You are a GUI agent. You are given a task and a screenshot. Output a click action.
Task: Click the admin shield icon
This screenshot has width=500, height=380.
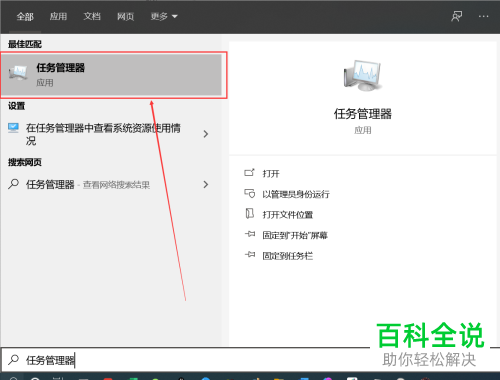pos(249,193)
